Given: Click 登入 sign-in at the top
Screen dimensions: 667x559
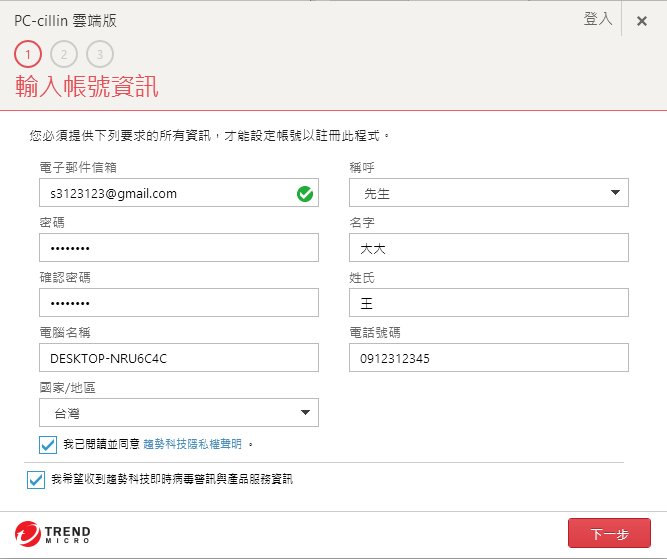Looking at the screenshot, I should (598, 19).
